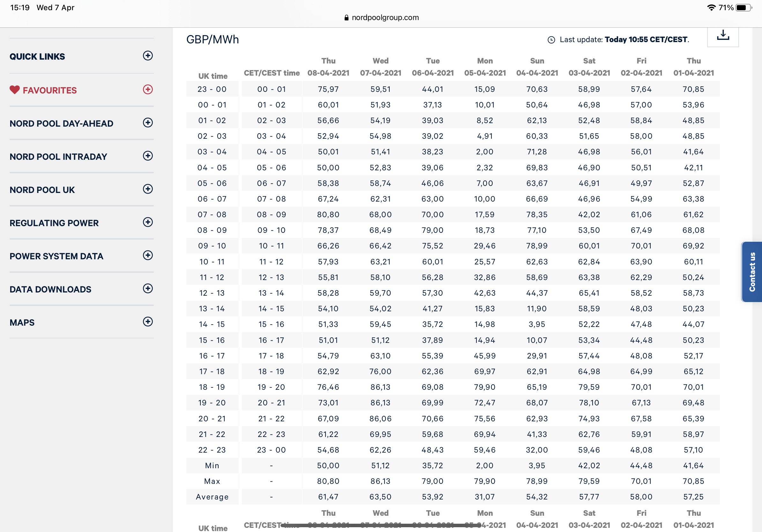
Task: Expand Regulating Power plus icon
Action: (148, 222)
